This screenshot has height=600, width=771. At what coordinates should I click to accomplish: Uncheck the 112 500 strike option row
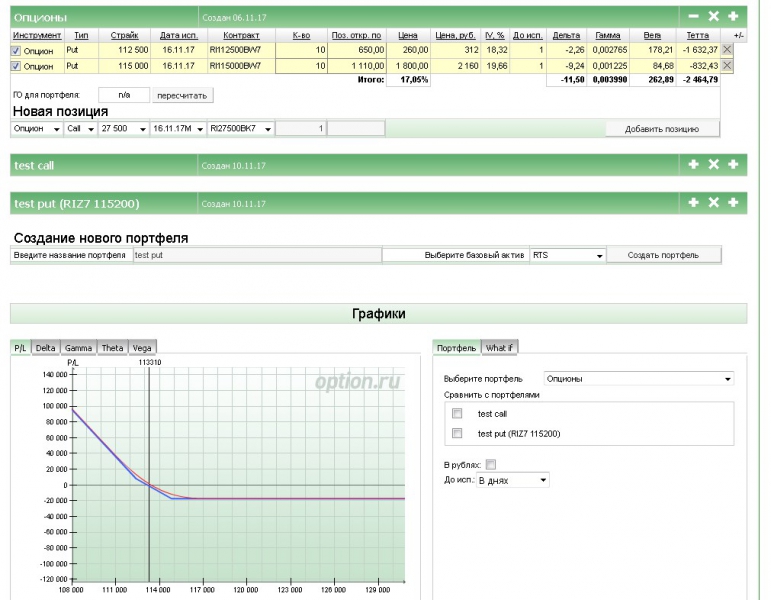click(16, 50)
